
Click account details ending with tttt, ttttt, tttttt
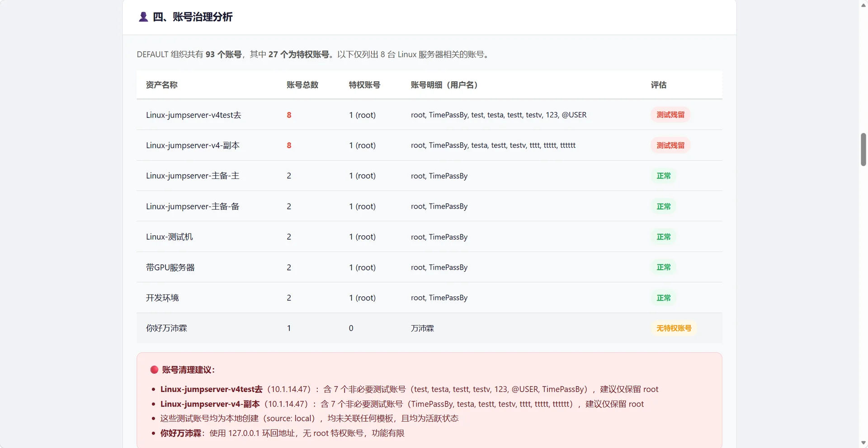493,145
